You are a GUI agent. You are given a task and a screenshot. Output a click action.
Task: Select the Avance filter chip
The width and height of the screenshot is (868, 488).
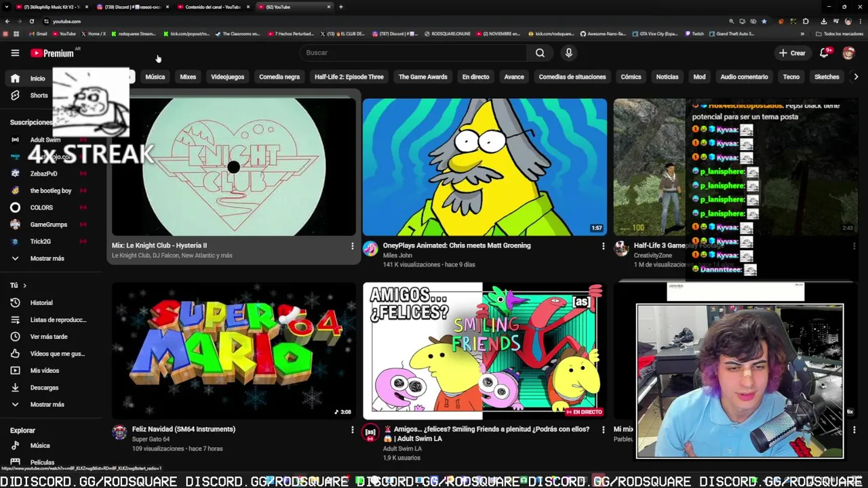coord(514,77)
